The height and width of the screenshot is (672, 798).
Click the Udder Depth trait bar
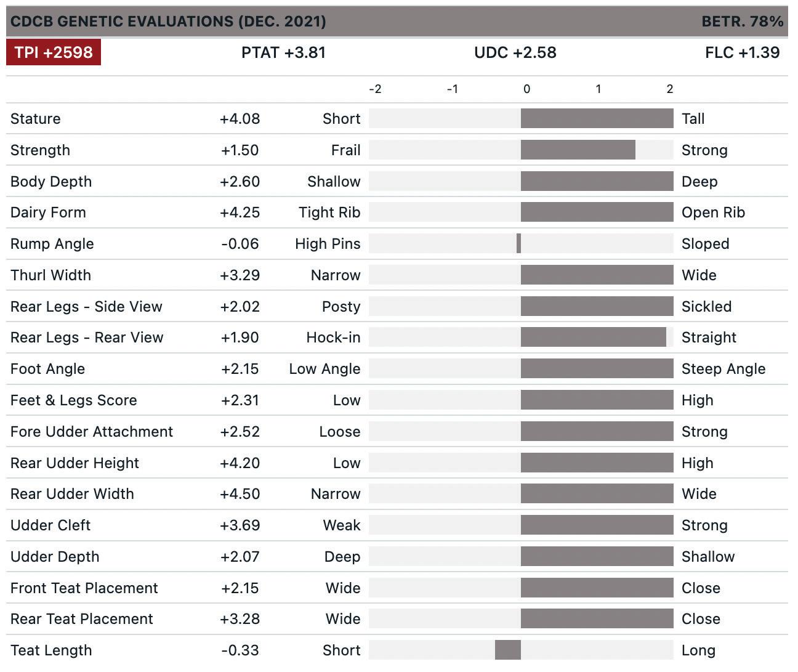597,557
